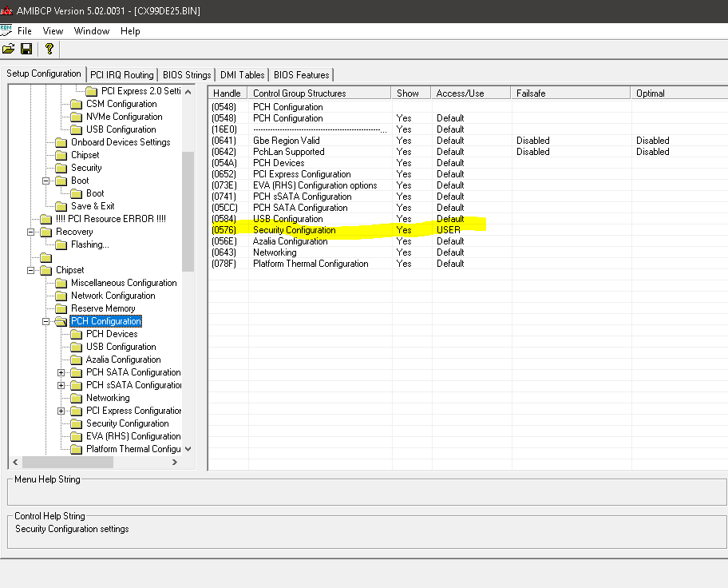
Task: Select Gbe Region Valid row
Action: (468, 141)
